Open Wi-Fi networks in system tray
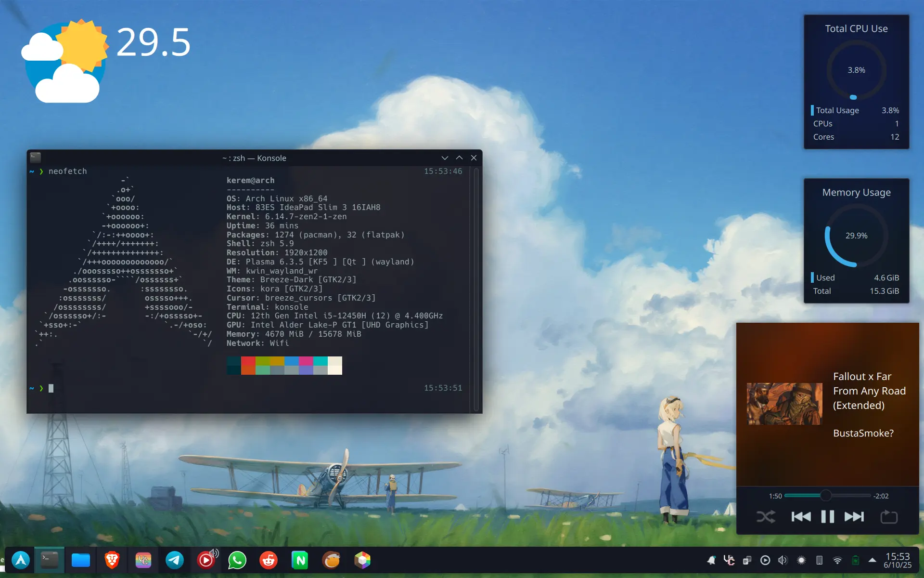Viewport: 924px width, 578px height. pyautogui.click(x=837, y=560)
